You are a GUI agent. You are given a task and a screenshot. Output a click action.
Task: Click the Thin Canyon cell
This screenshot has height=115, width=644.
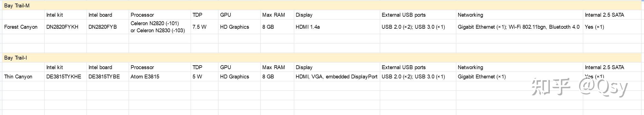(18, 76)
